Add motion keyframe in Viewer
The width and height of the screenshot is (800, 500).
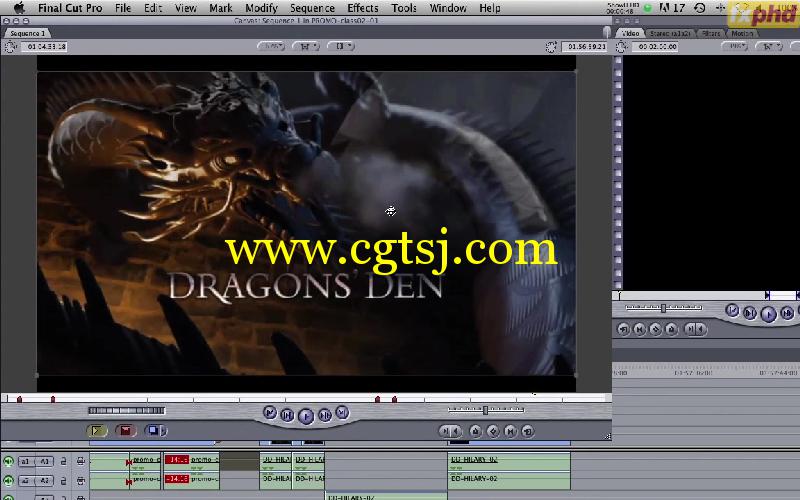tap(655, 330)
